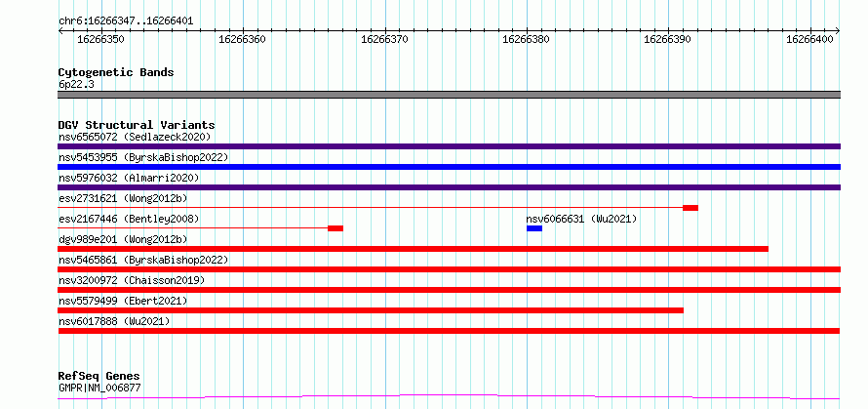The height and width of the screenshot is (409, 868).
Task: Open the nsv5579499 (Ebert2021) label
Action: 123,301
